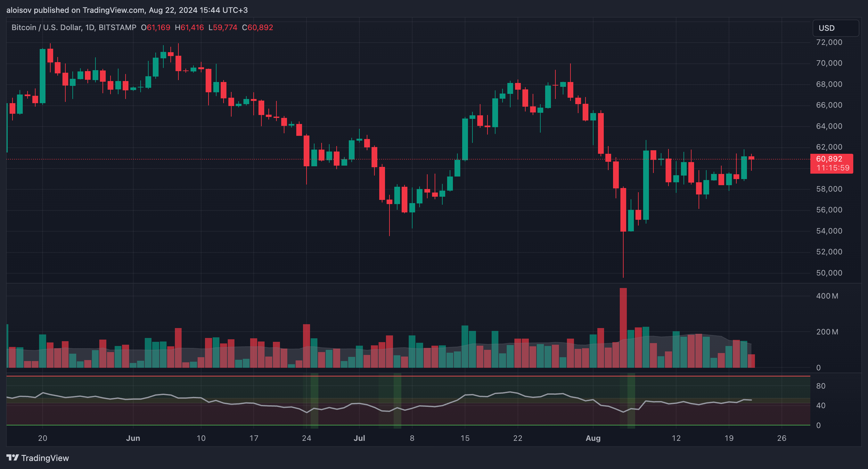
Task: Select the Jun label on time axis
Action: (x=133, y=438)
